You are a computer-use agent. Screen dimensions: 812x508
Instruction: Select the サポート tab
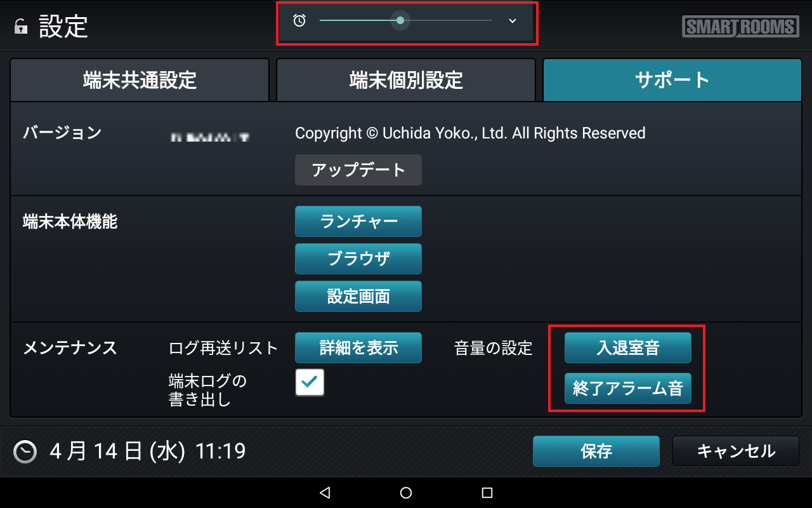(x=672, y=80)
